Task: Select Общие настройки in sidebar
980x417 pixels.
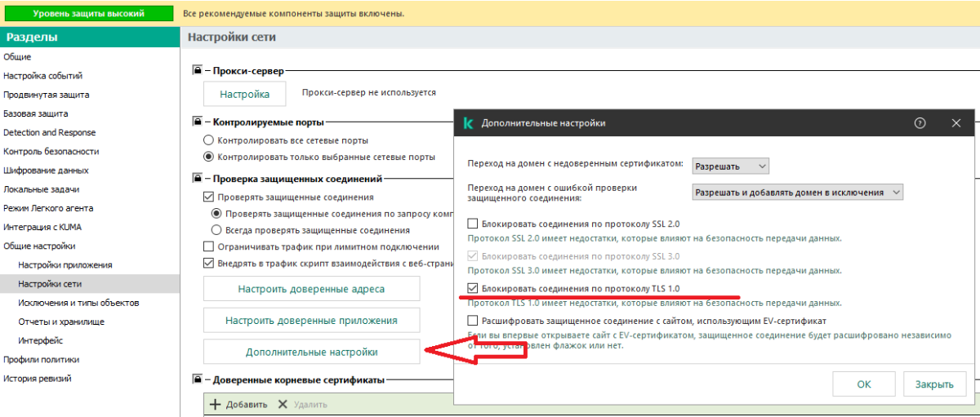Action: pos(39,246)
